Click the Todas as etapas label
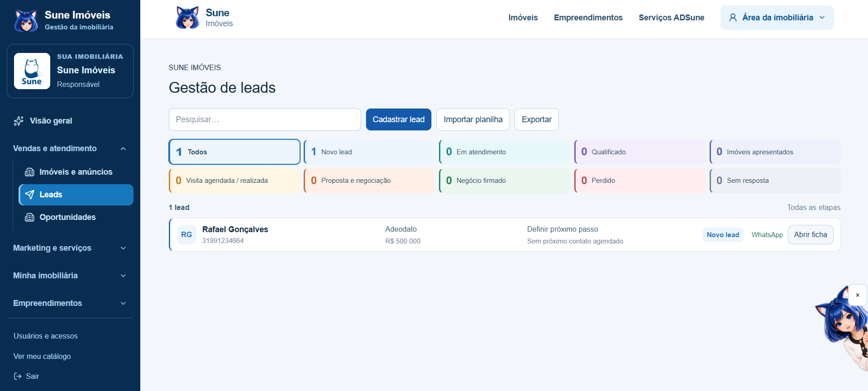868x391 pixels. tap(814, 207)
